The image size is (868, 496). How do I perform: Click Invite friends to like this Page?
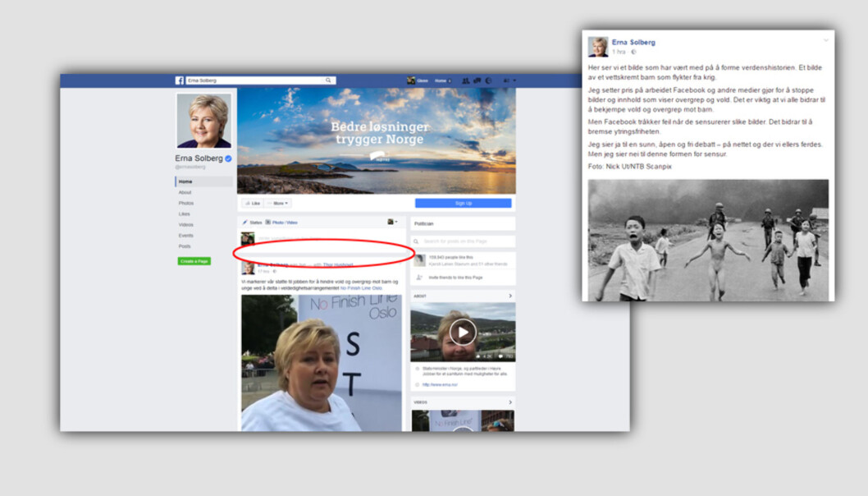(455, 277)
